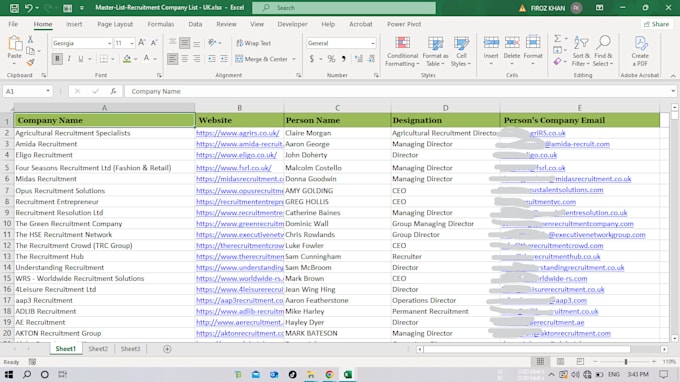Increase font size with large A icon
This screenshot has width=680, height=382.
pos(142,43)
